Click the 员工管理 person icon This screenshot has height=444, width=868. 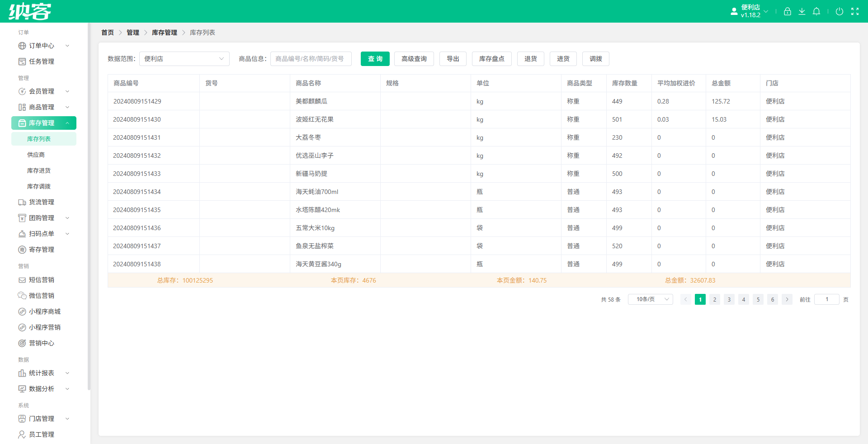pos(22,435)
